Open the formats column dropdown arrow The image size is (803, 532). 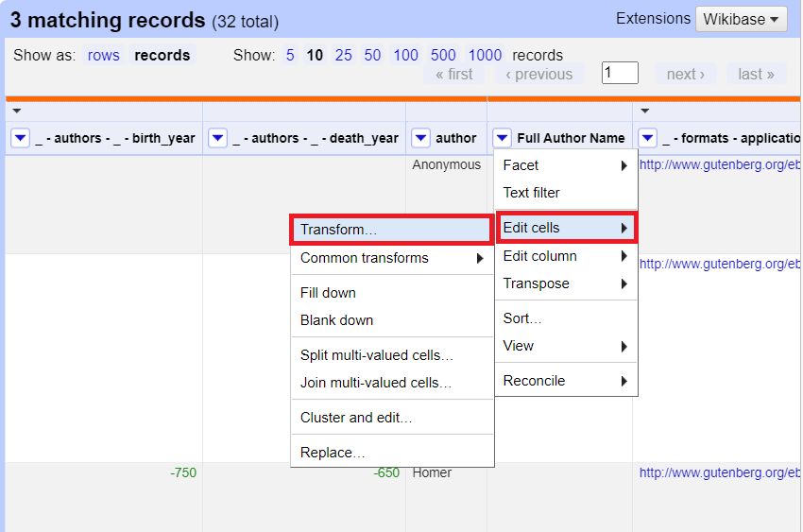[x=647, y=139]
